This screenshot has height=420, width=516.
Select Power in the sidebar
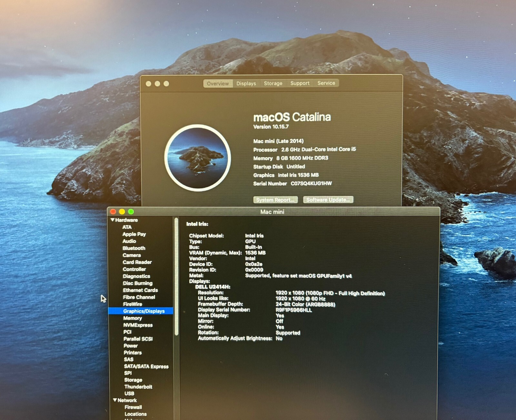coord(131,345)
